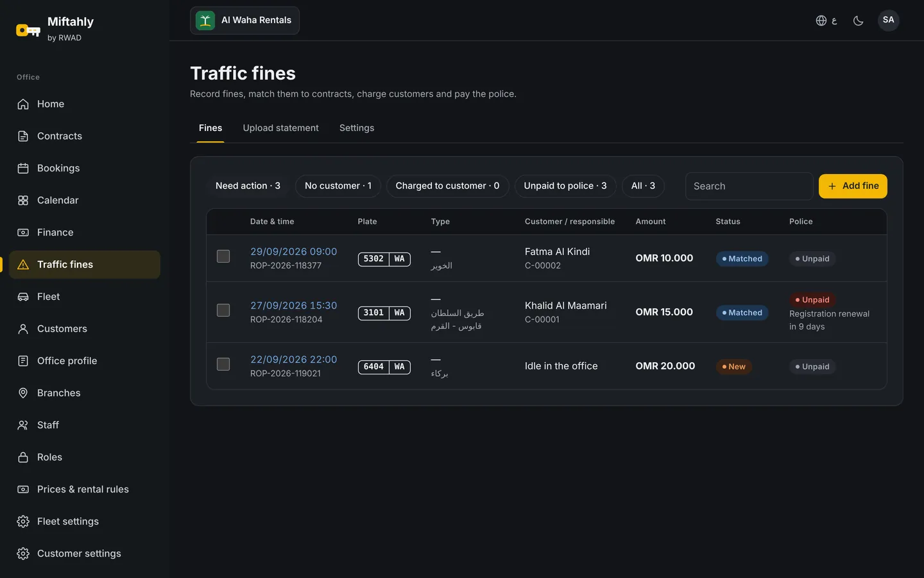Click the Customers person icon

coord(23,329)
